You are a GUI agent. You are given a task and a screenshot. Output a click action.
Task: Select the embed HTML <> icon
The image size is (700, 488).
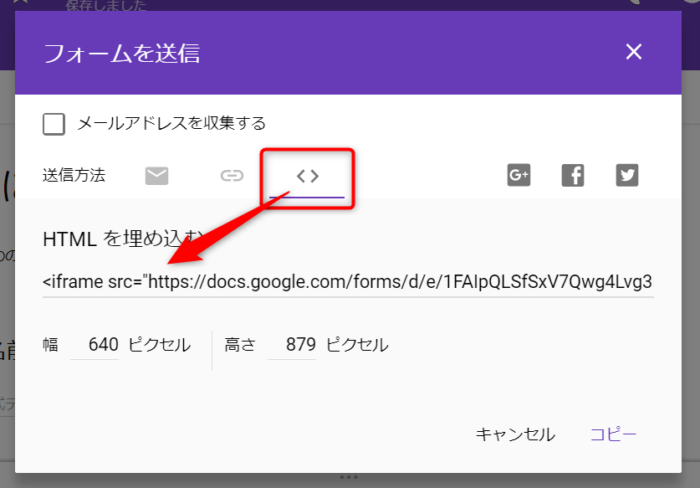point(308,176)
